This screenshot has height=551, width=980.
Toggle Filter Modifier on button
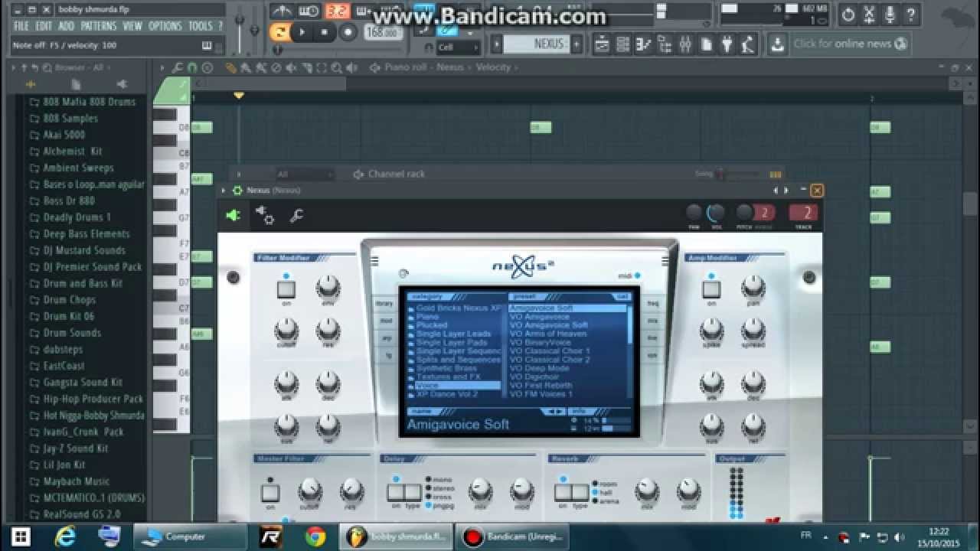pos(286,289)
